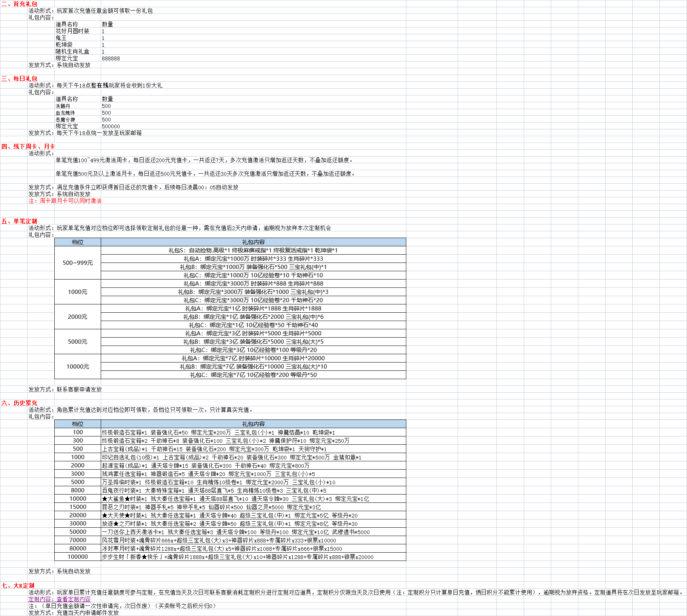Click the 档位 header of 单笔定制 table
Image resolution: width=687 pixels, height=616 pixels.
(78, 242)
